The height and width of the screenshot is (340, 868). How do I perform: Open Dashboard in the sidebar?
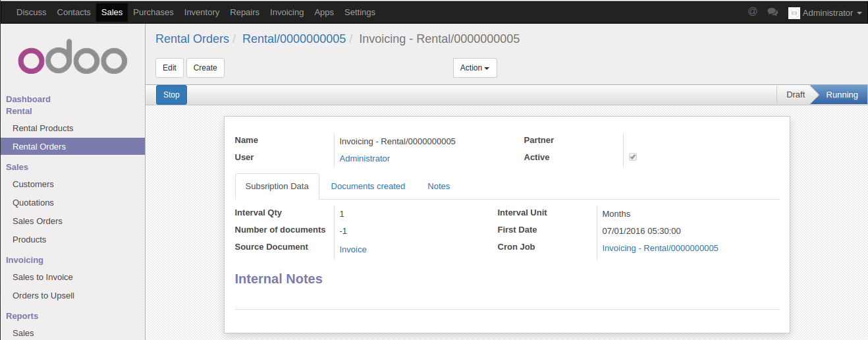point(28,99)
